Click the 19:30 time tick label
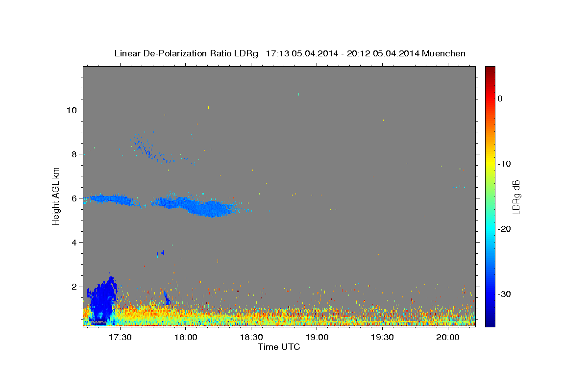 [x=383, y=337]
